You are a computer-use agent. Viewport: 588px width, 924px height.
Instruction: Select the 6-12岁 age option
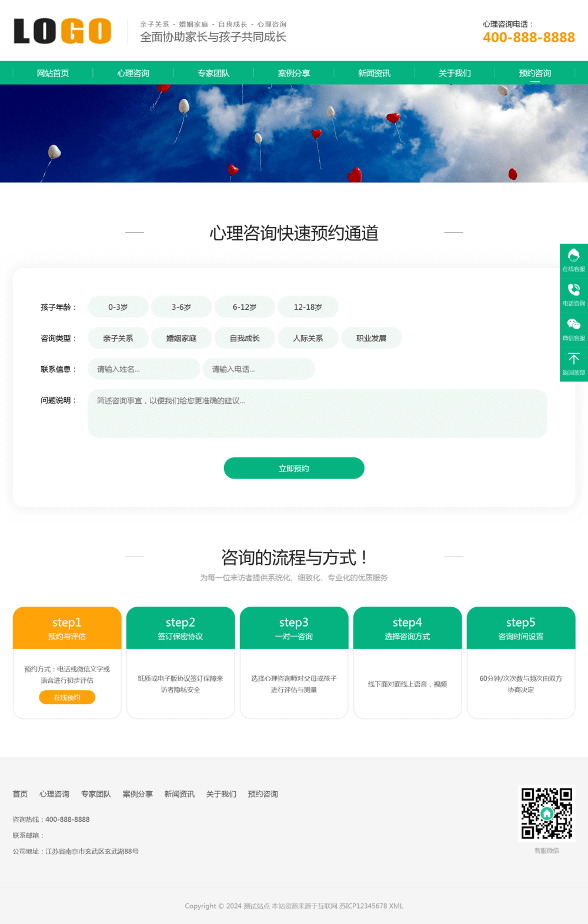[245, 307]
